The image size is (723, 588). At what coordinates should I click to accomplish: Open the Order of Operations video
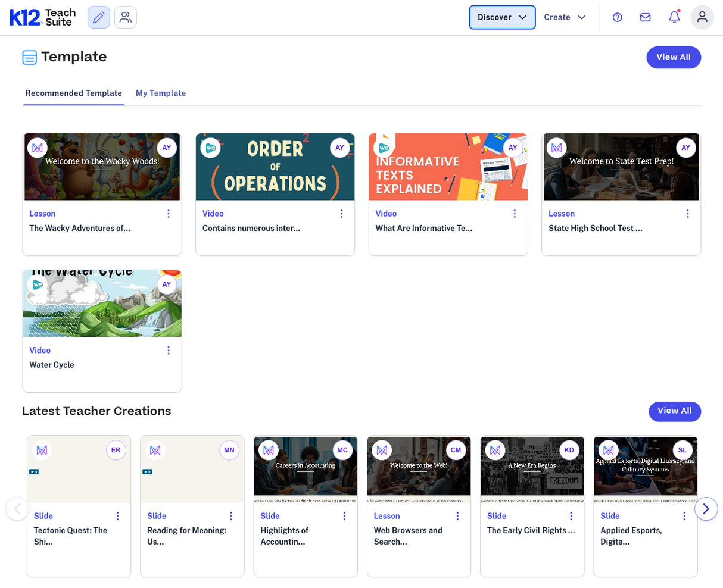coord(275,167)
